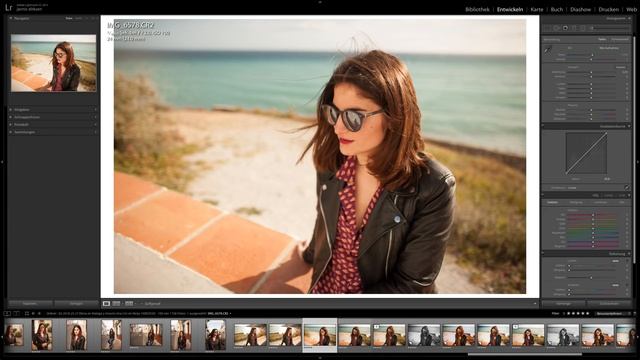
Task: Set treatment to Schwarzweiß
Action: [x=620, y=40]
